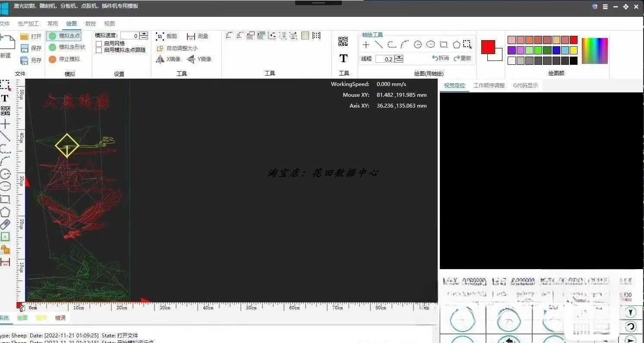This screenshot has width=644, height=343.
Task: Click the white background color box
Action: coord(499,57)
